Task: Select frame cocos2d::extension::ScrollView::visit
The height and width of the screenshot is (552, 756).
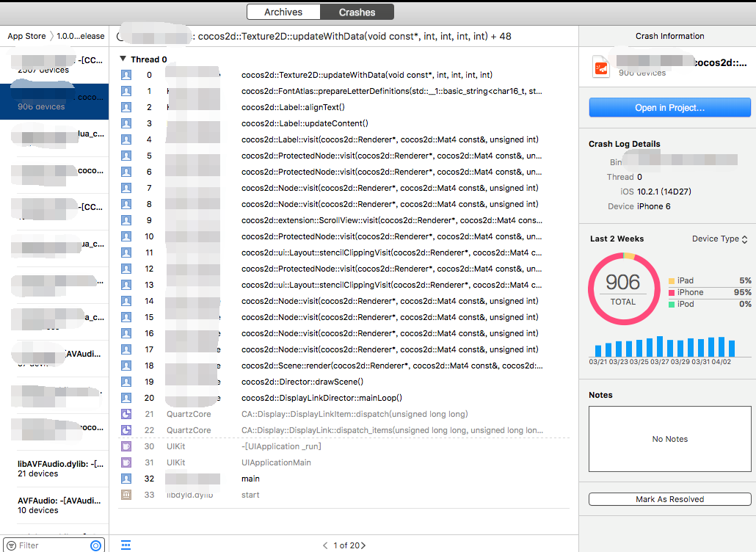Action: pyautogui.click(x=391, y=220)
